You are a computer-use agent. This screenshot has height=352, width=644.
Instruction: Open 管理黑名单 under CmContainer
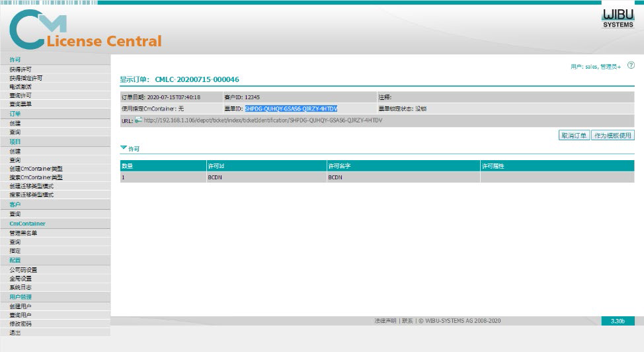click(23, 233)
